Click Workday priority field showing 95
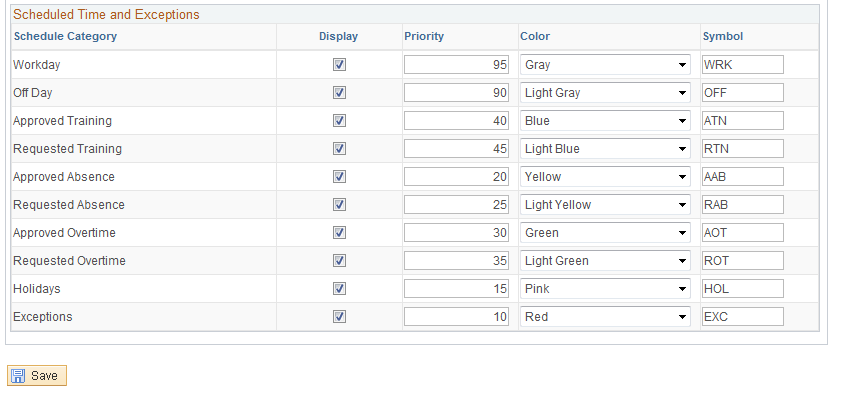This screenshot has width=861, height=401. tap(456, 65)
